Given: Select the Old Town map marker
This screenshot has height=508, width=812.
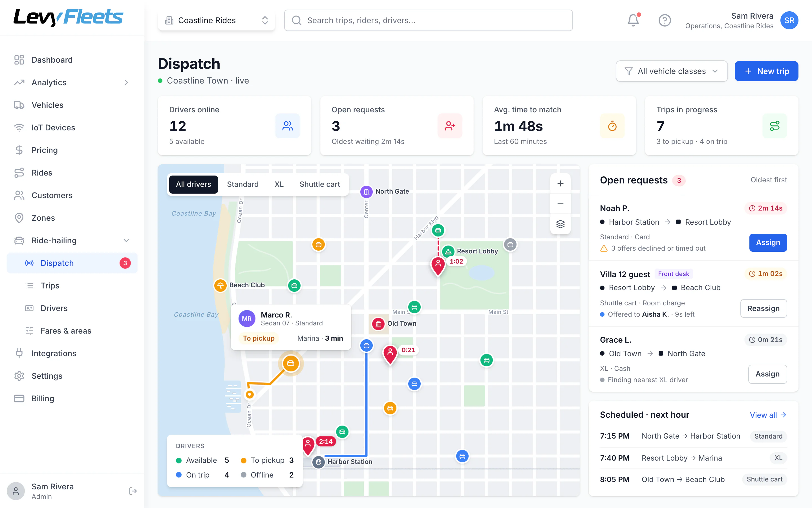Looking at the screenshot, I should pyautogui.click(x=378, y=323).
